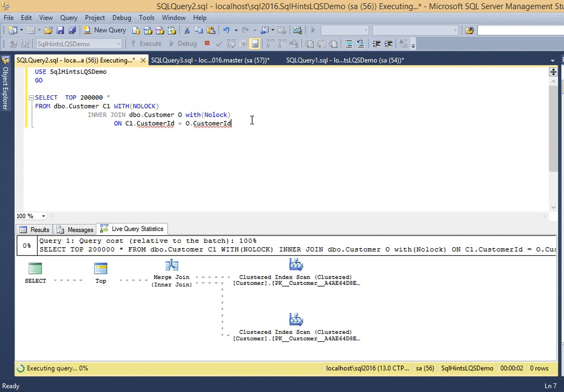Open the Edit menu
The image size is (564, 392).
point(26,17)
